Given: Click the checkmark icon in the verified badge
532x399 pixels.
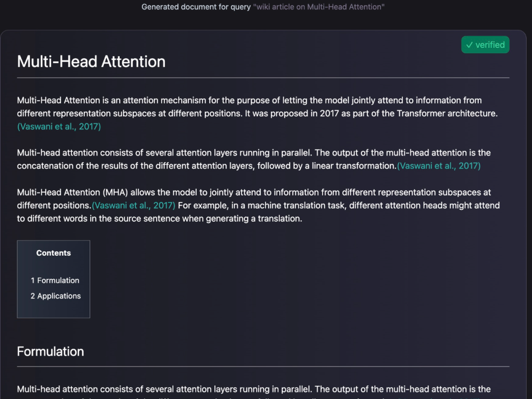Looking at the screenshot, I should (469, 45).
